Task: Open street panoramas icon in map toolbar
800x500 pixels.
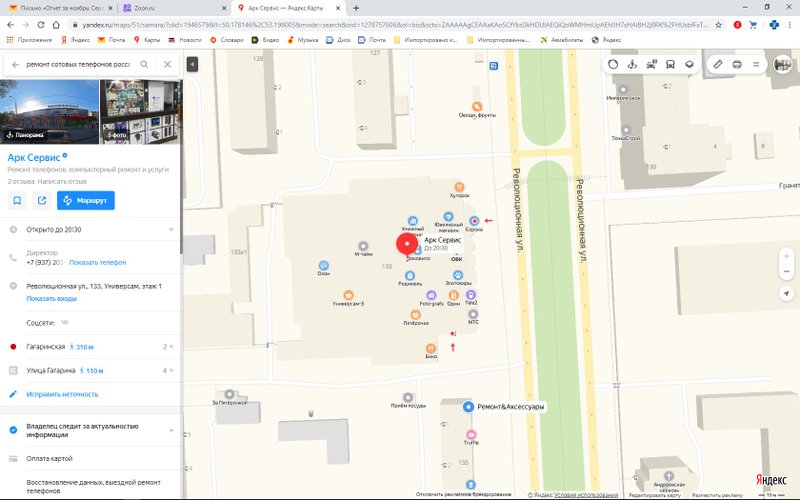Action: tap(632, 64)
